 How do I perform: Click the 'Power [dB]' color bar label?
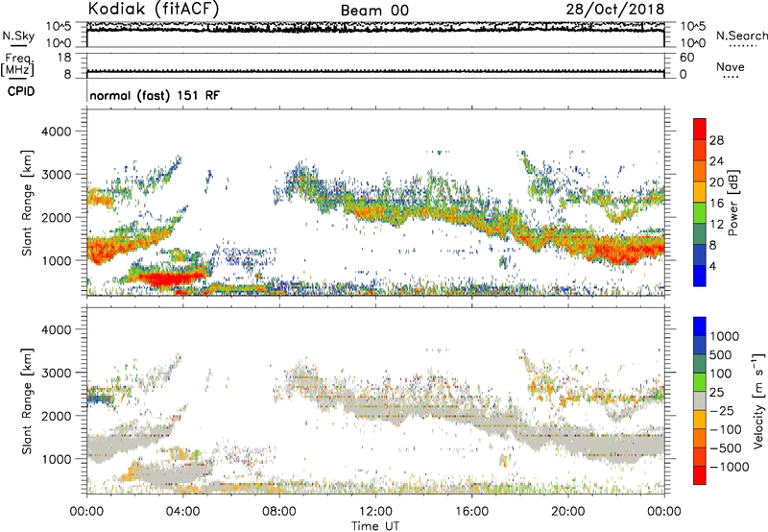(732, 203)
